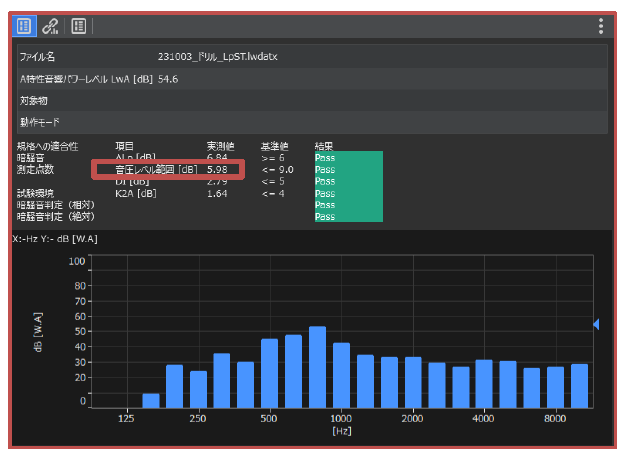Open the three-dot options menu
The image size is (625, 459).
click(x=600, y=26)
